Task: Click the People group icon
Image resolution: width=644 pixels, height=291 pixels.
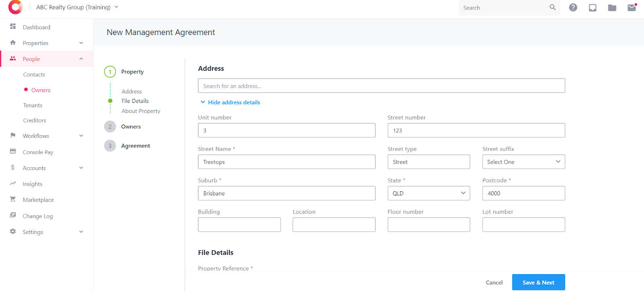Action: coord(13,59)
